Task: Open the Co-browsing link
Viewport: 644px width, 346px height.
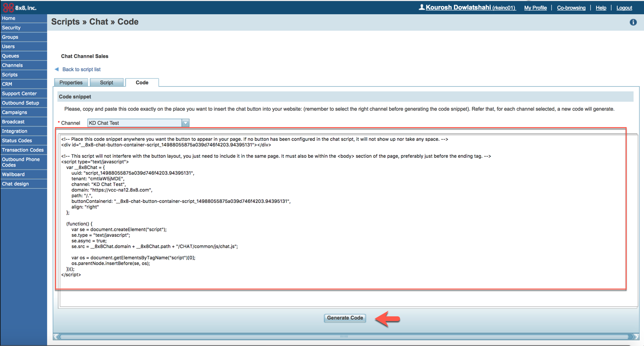Action: (x=571, y=8)
